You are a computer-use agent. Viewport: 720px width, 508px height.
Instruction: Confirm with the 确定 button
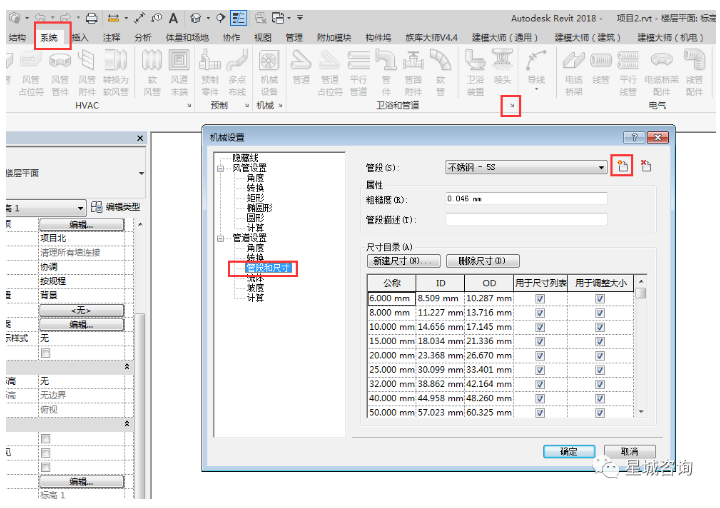(x=569, y=452)
